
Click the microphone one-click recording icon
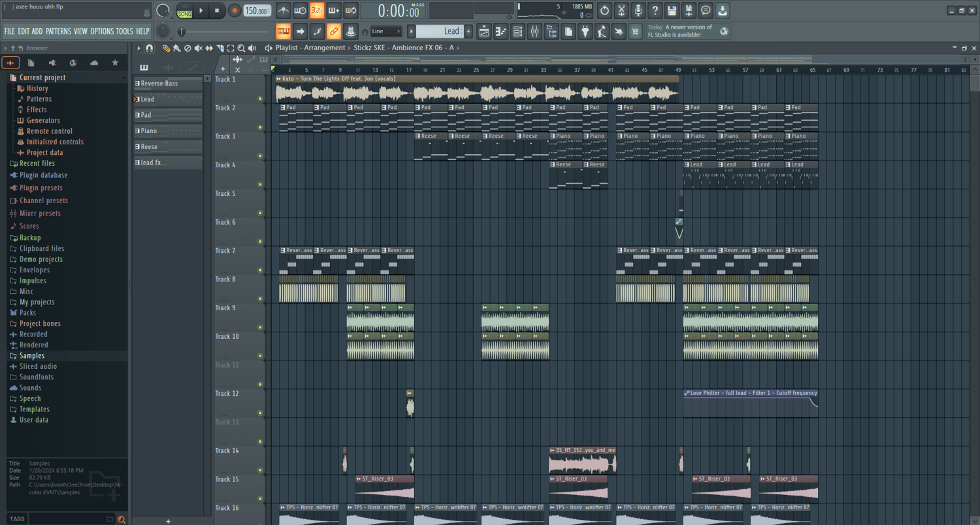[638, 10]
